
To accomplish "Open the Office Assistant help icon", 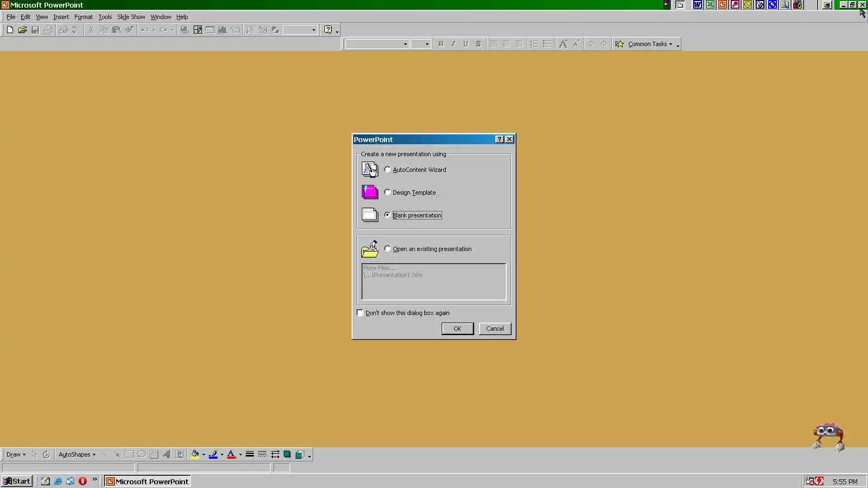I will [x=328, y=30].
